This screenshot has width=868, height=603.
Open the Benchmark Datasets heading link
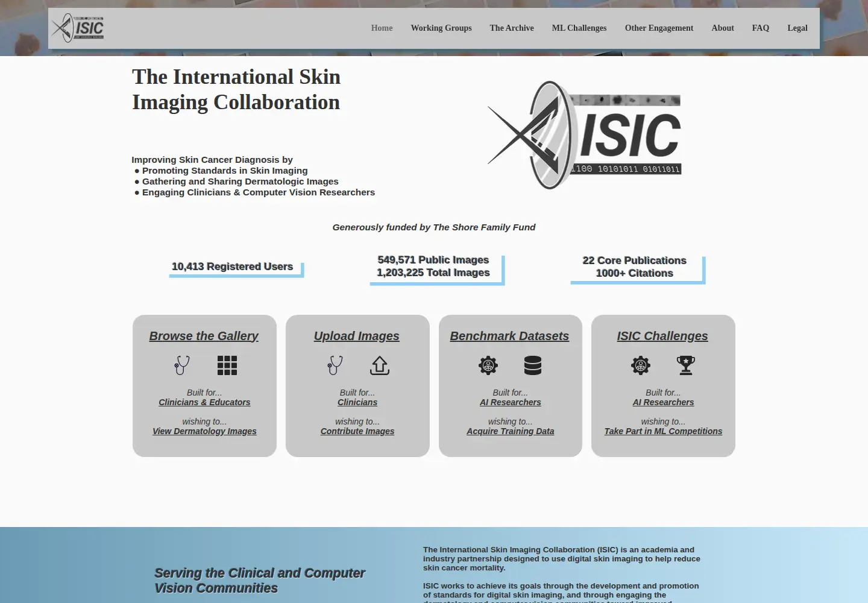click(x=509, y=336)
